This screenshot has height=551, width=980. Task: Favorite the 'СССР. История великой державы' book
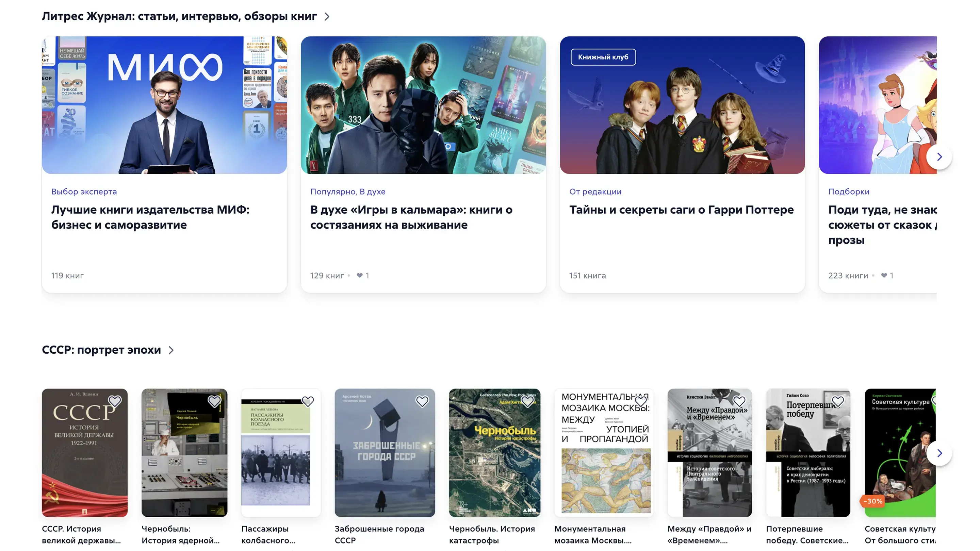click(x=115, y=401)
